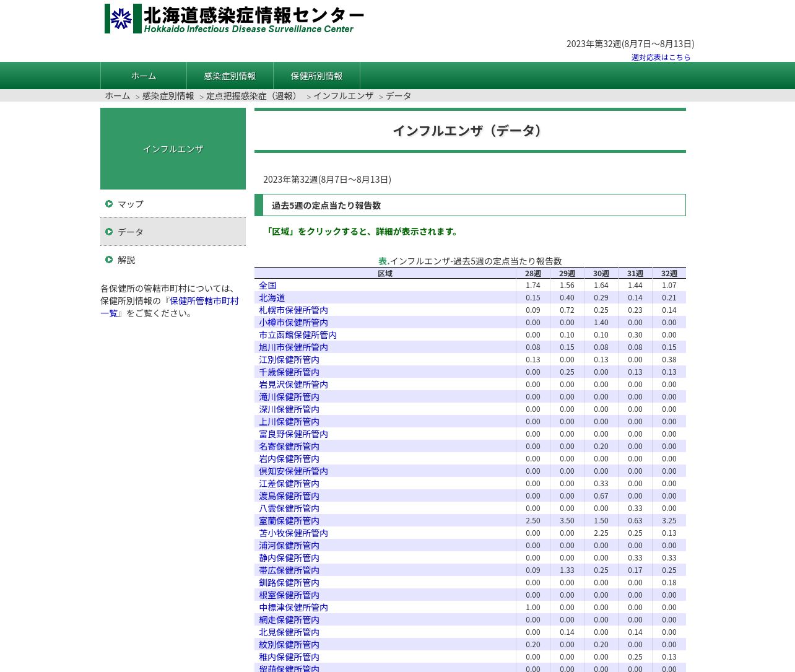Open 苫小牧保健所管内 details

293,533
